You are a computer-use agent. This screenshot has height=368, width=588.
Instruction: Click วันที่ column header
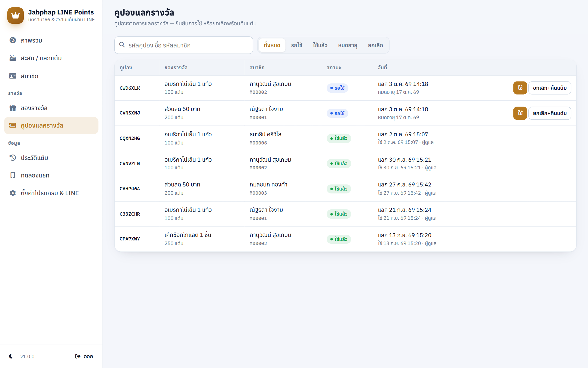pyautogui.click(x=382, y=67)
